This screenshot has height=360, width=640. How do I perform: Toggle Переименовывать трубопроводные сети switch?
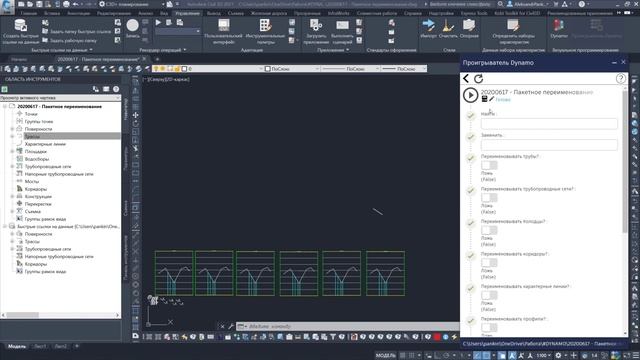point(489,198)
